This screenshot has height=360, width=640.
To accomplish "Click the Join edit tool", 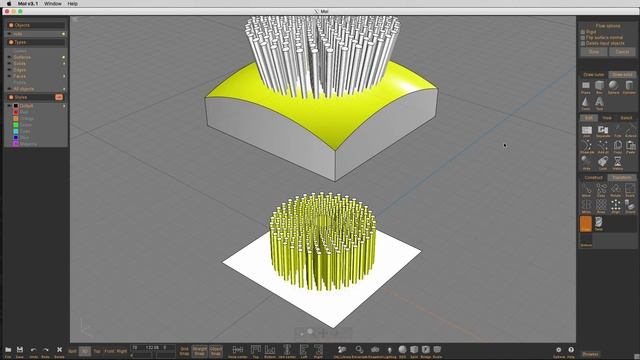I will pyautogui.click(x=587, y=131).
